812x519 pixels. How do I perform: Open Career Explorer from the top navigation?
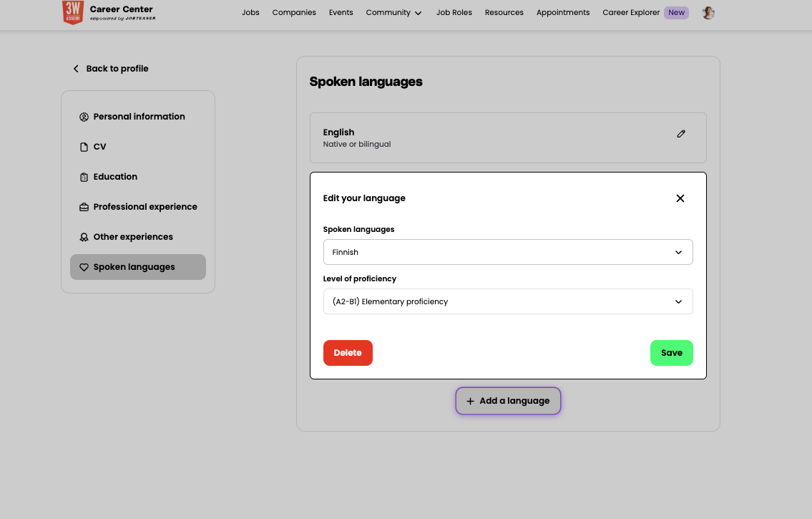tap(632, 13)
